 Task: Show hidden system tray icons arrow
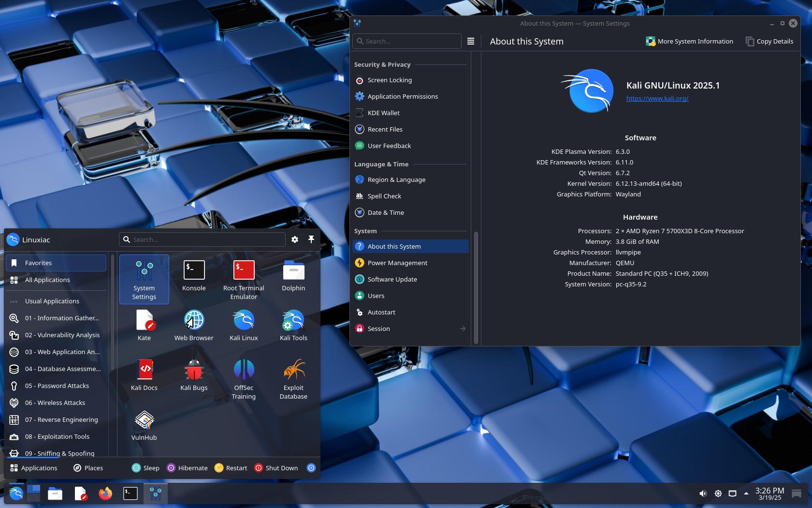click(x=746, y=493)
